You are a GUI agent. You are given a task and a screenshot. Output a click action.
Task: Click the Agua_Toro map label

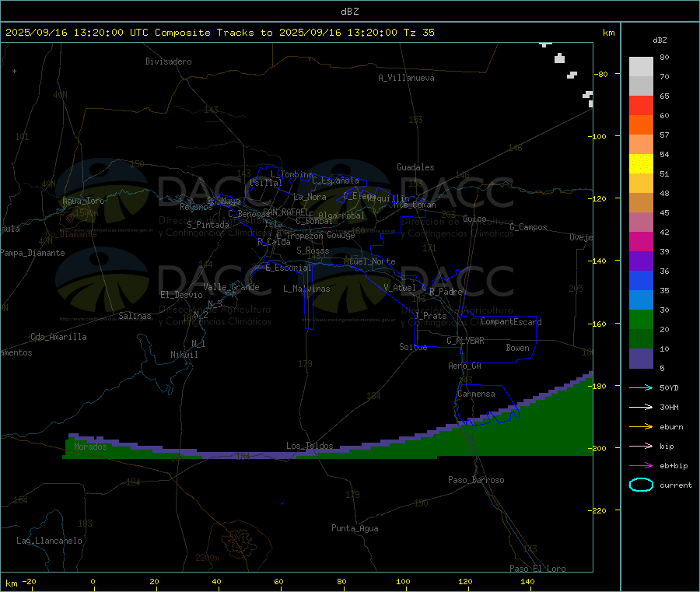click(x=83, y=201)
